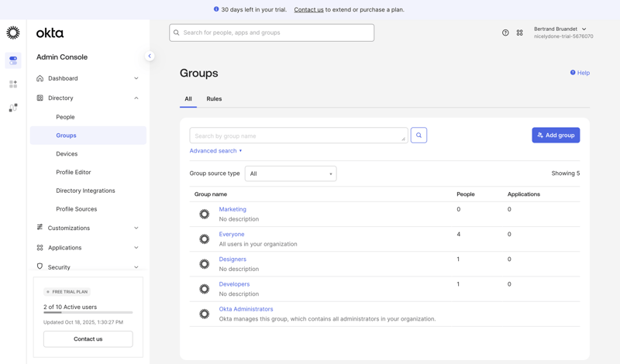Open the Marketing group link
This screenshot has width=620, height=364.
pyautogui.click(x=232, y=209)
